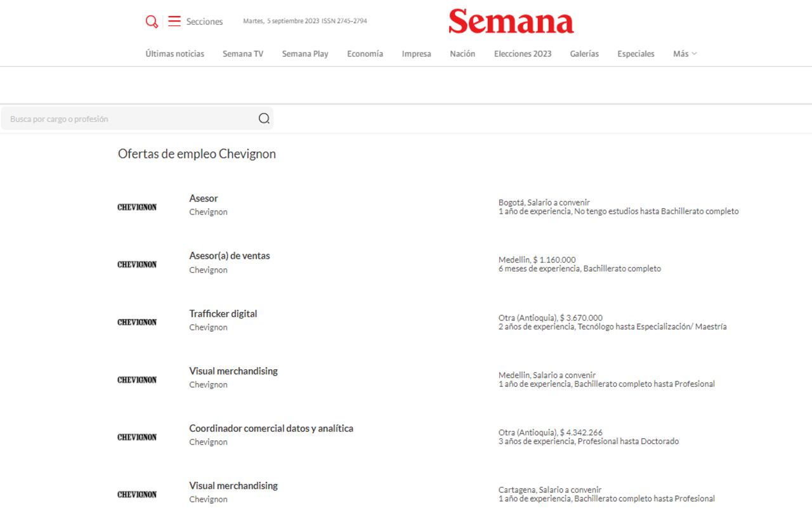812x529 pixels.
Task: Expand the Más navigation dropdown
Action: coord(684,54)
